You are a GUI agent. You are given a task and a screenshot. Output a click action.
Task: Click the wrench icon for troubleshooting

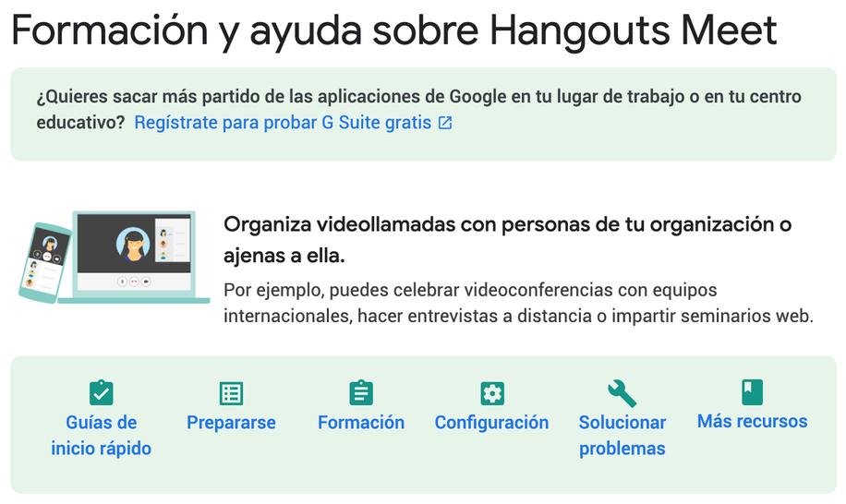(622, 393)
